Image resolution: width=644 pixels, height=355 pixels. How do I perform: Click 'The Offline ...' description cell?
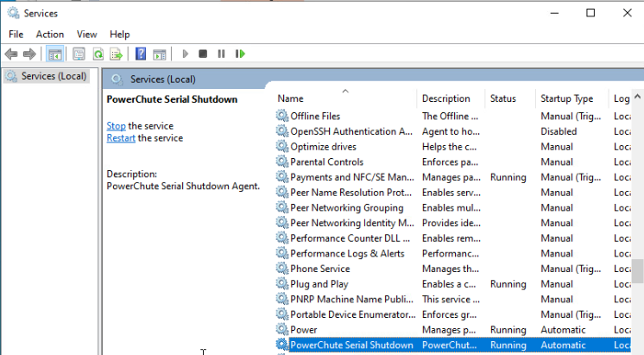[450, 117]
